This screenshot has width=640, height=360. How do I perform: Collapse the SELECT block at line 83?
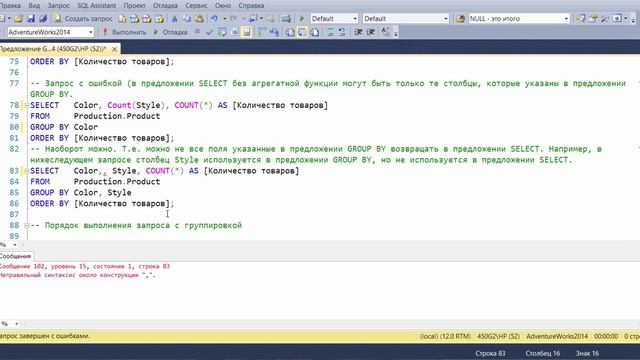(x=27, y=171)
